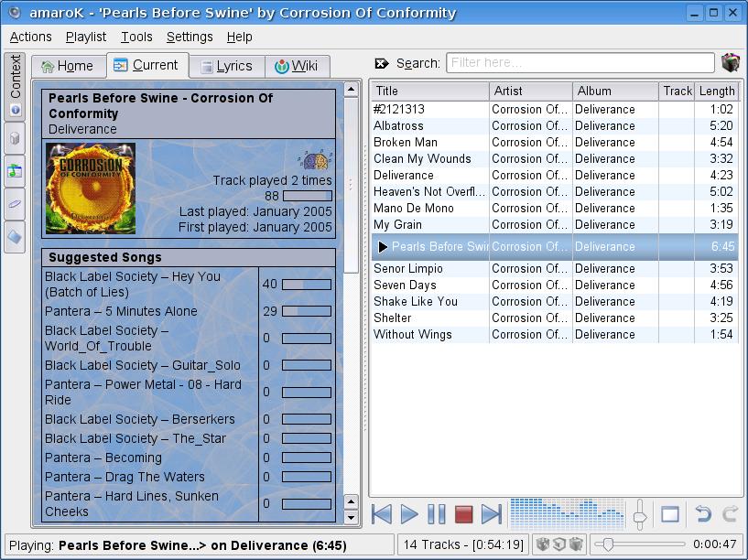Open suggested song Hey You (Batch of Lies)

tap(133, 284)
